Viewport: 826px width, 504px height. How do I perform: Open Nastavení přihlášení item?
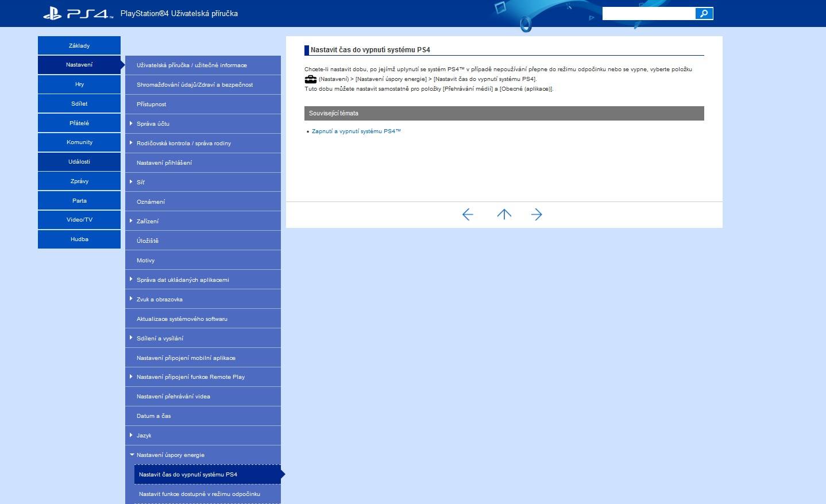(203, 163)
